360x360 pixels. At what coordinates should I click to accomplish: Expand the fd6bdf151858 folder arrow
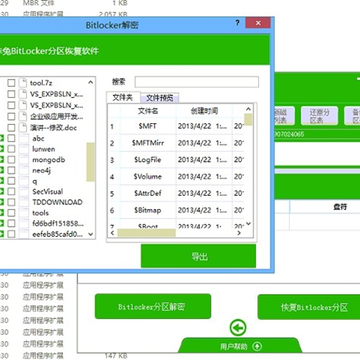pos(1,224)
